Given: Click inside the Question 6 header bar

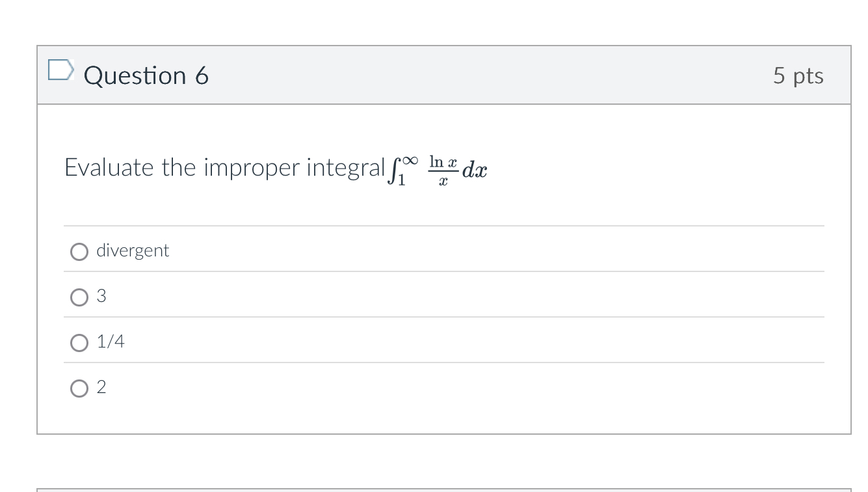Looking at the screenshot, I should (x=455, y=75).
